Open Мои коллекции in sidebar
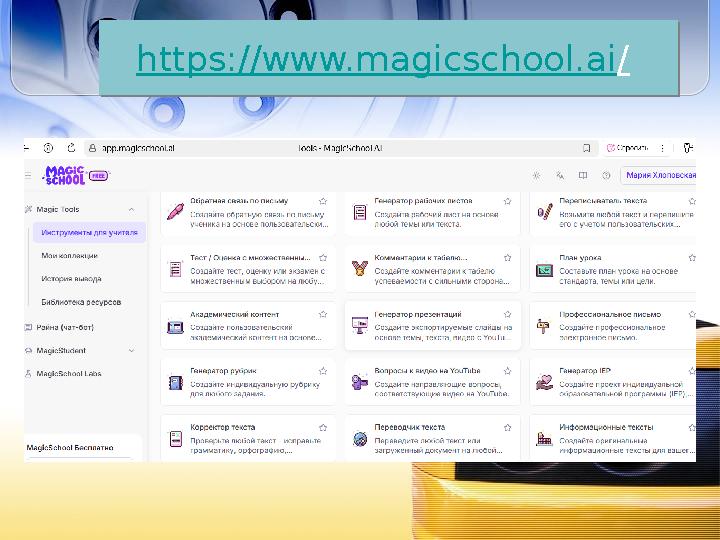This screenshot has width=720, height=540. [69, 256]
